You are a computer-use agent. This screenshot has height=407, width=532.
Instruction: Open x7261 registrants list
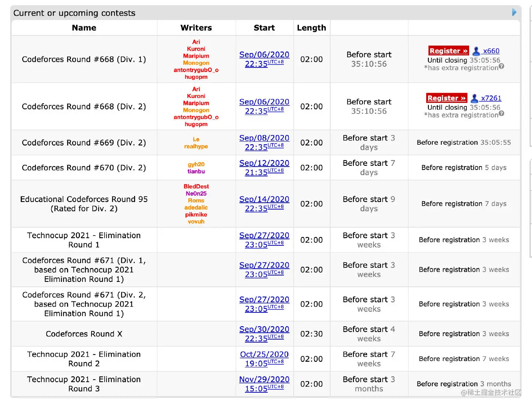[491, 98]
